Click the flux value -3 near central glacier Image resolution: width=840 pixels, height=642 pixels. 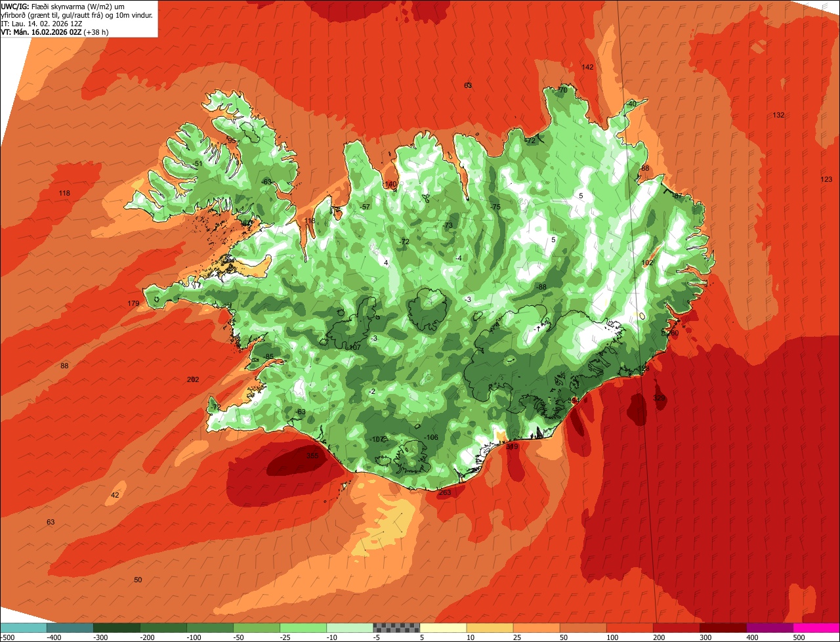click(x=467, y=299)
